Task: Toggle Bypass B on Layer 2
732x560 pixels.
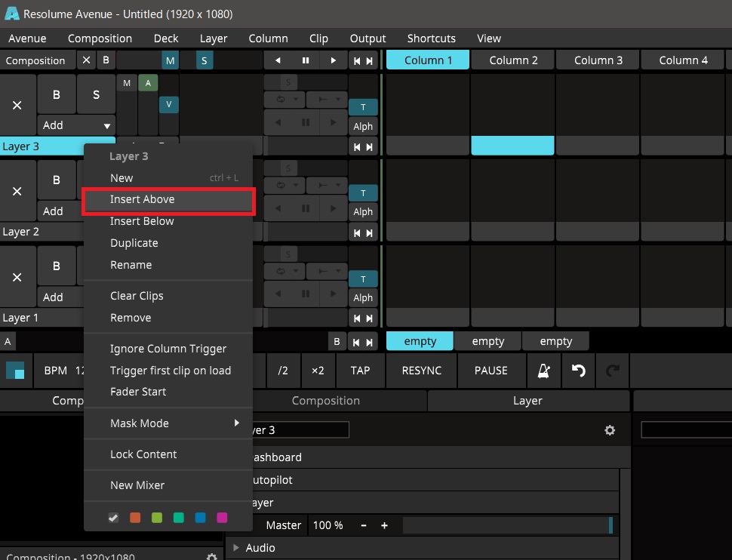Action: [x=57, y=180]
